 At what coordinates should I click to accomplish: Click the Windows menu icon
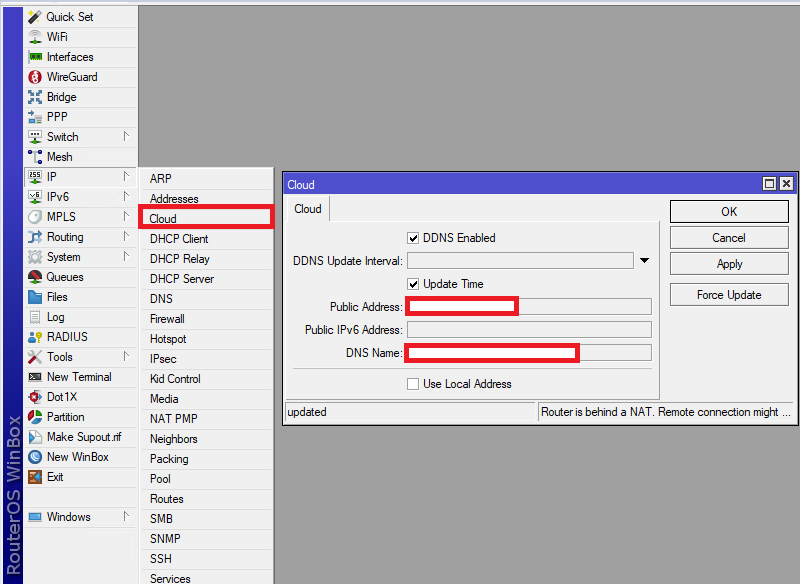click(35, 517)
